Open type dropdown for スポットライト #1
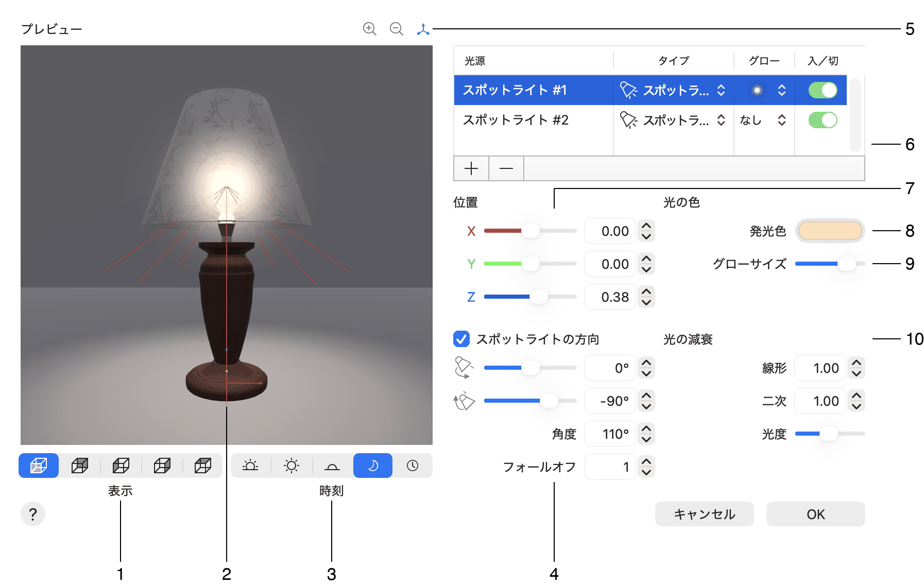 pos(673,90)
